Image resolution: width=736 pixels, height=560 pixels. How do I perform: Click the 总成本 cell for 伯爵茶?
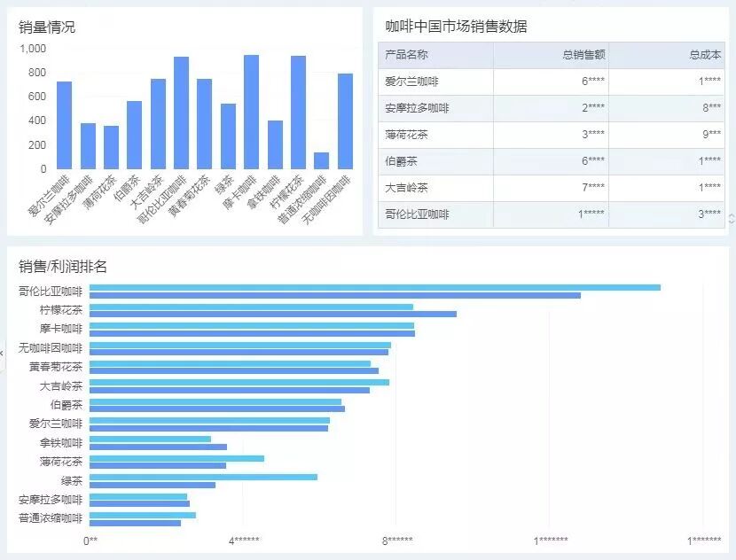coord(667,161)
